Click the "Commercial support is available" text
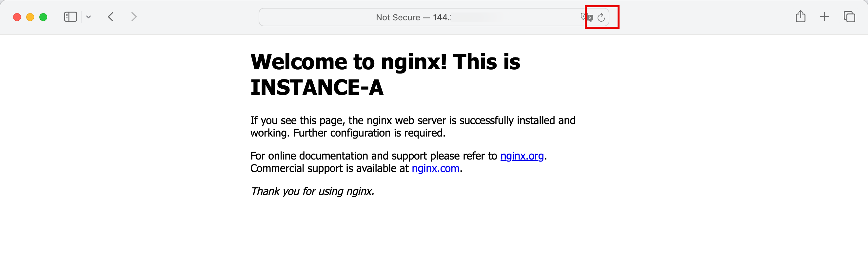The height and width of the screenshot is (258, 868). point(328,168)
